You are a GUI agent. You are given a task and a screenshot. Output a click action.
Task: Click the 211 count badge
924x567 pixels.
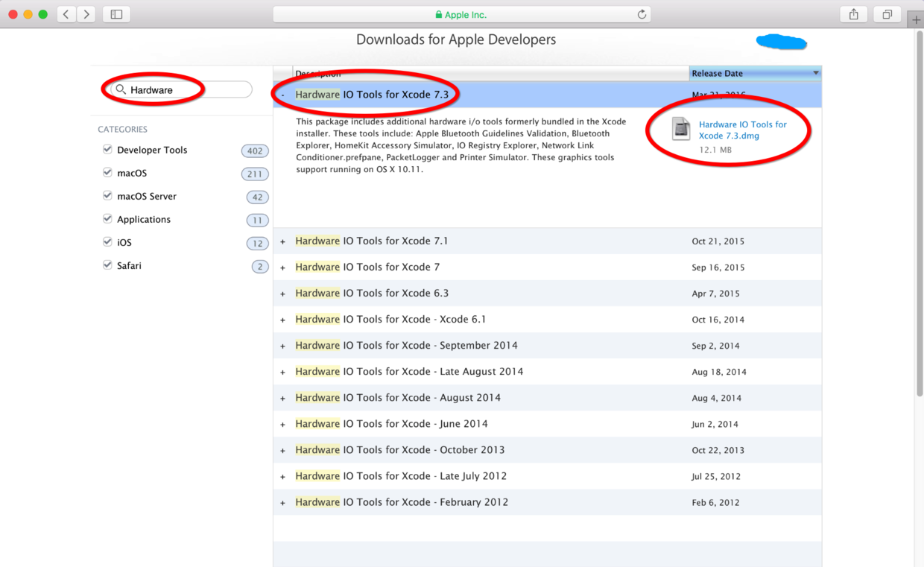click(255, 174)
